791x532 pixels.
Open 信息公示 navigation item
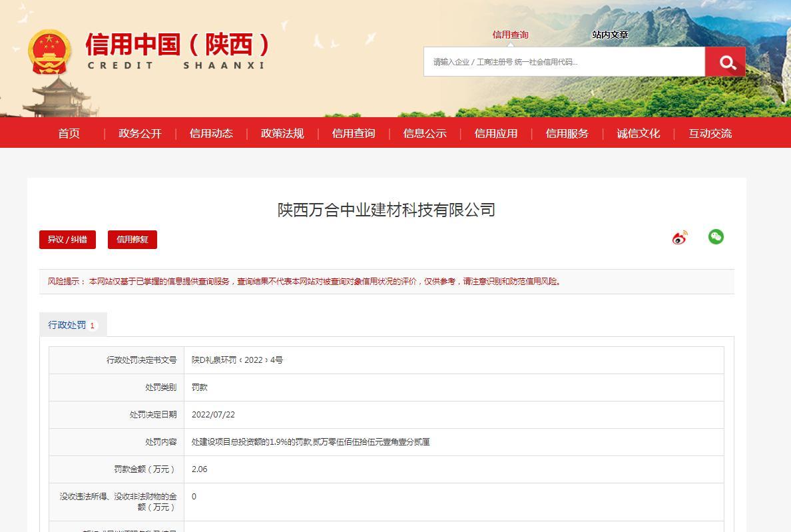tap(425, 134)
